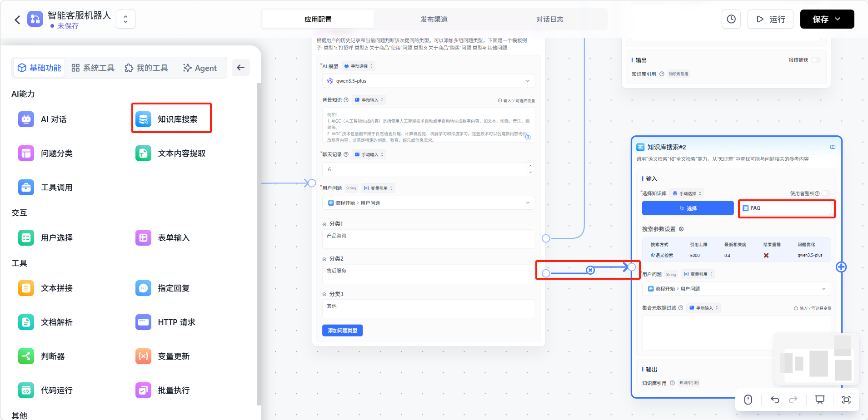
Task: Pick the 文本内容提取 tool
Action: (171, 153)
